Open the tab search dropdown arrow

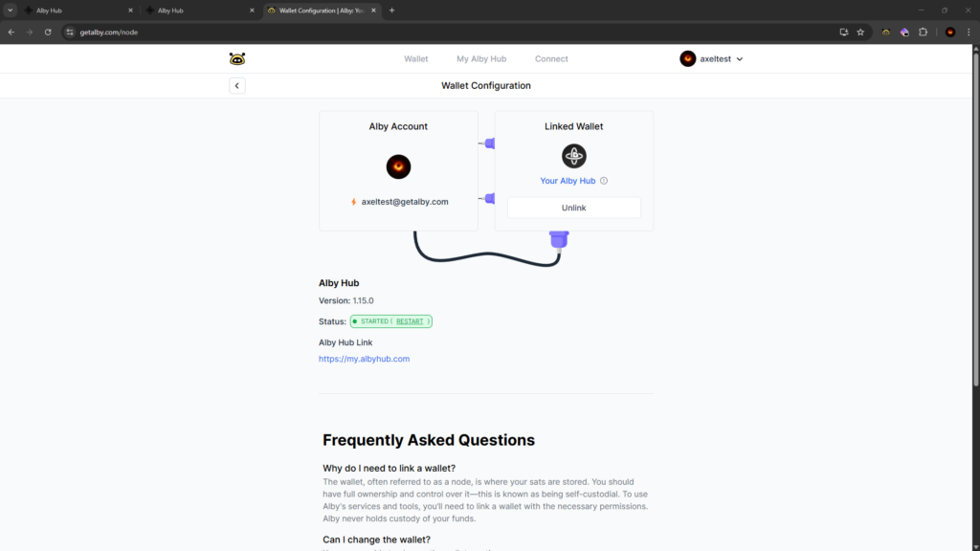coord(10,11)
